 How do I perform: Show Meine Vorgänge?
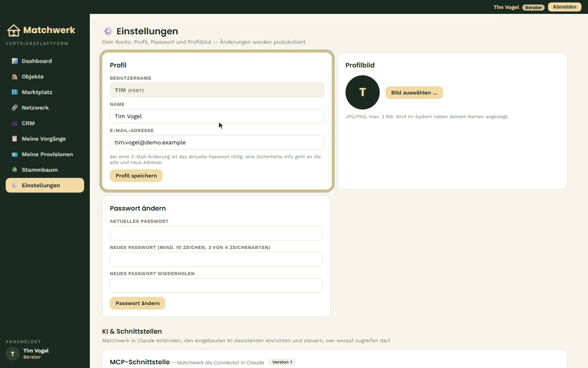tap(45, 139)
